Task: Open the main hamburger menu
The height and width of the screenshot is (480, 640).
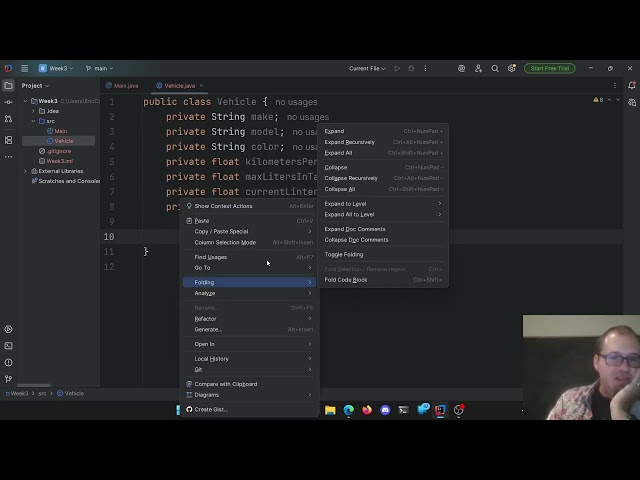Action: (24, 69)
